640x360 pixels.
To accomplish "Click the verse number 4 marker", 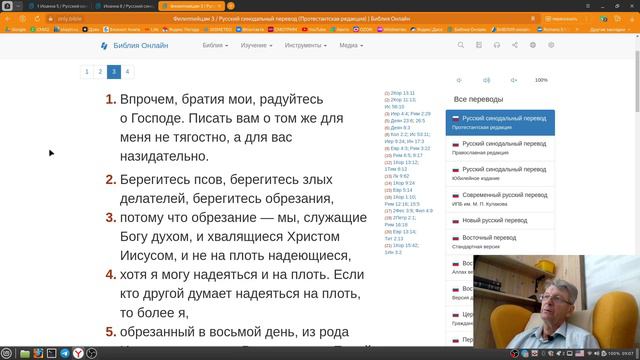I will (111, 275).
